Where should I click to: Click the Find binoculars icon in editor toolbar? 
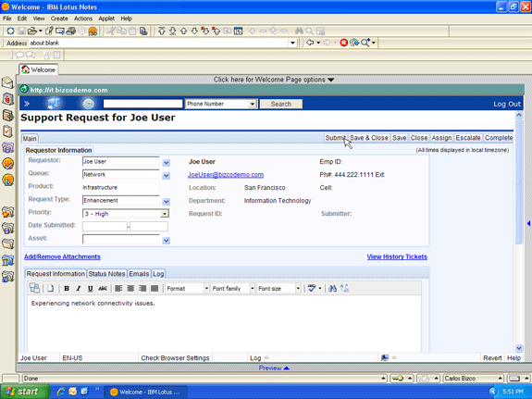(x=332, y=289)
